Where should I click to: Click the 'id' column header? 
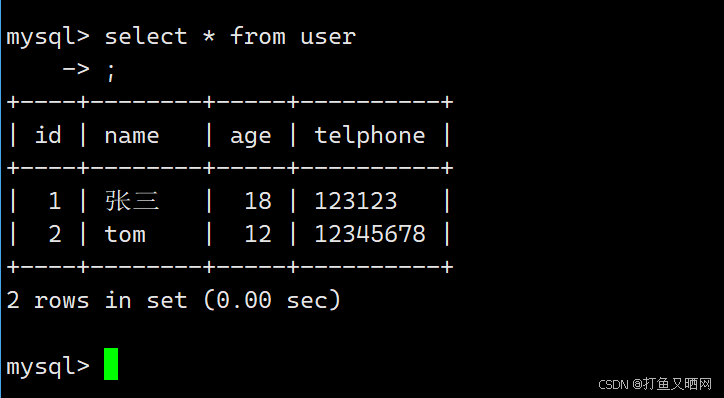point(48,135)
